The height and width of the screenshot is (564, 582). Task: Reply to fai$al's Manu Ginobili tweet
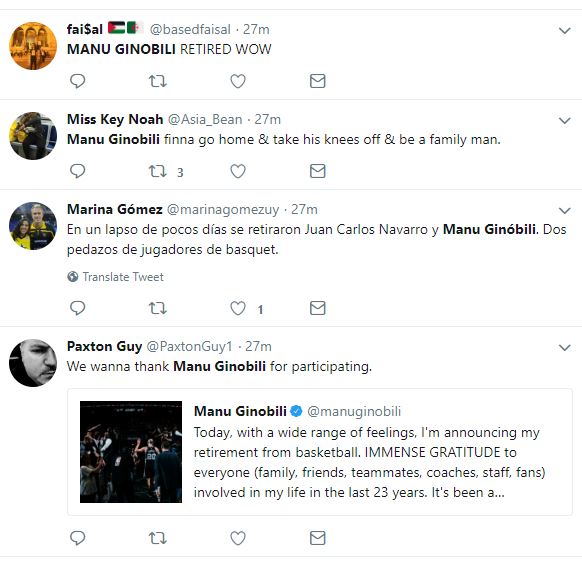click(78, 81)
